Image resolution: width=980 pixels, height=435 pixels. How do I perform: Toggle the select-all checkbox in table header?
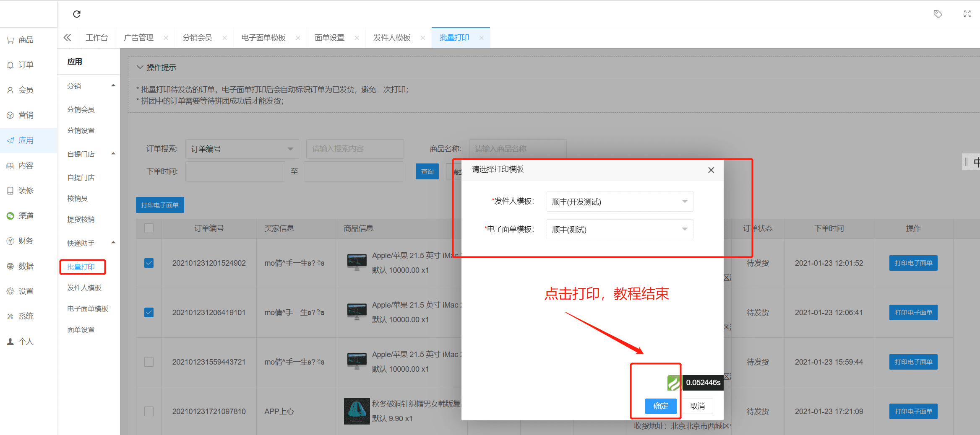(x=149, y=228)
